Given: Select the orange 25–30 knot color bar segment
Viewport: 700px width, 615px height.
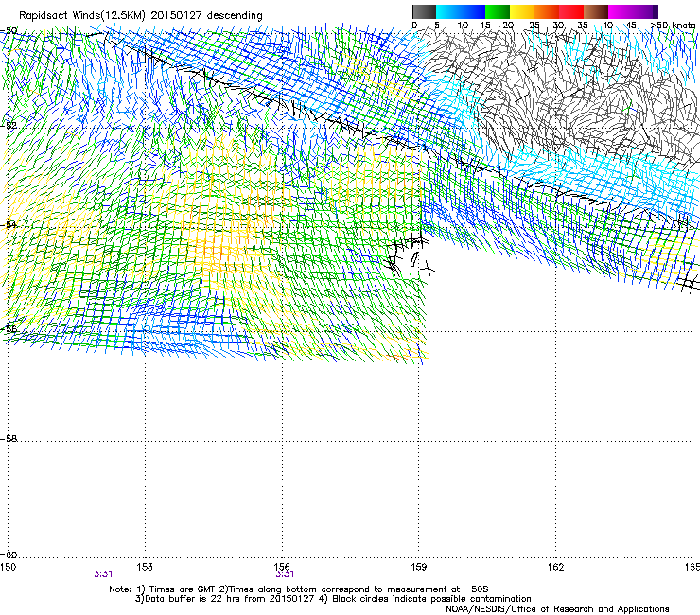Looking at the screenshot, I should pos(547,11).
